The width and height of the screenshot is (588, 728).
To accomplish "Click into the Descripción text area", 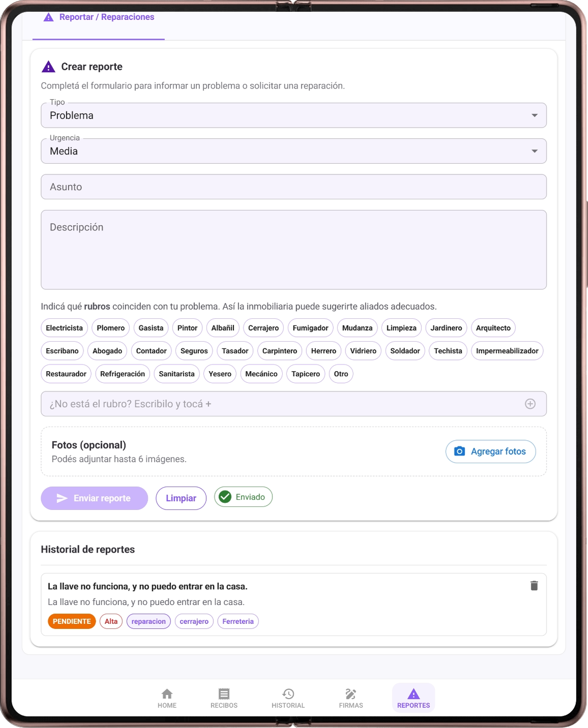I will tap(293, 250).
